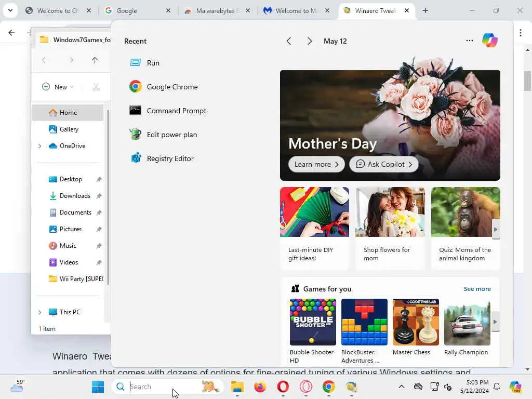Select the Winaero Tweaker tab
Viewport: 532px width, 399px height.
pos(371,11)
